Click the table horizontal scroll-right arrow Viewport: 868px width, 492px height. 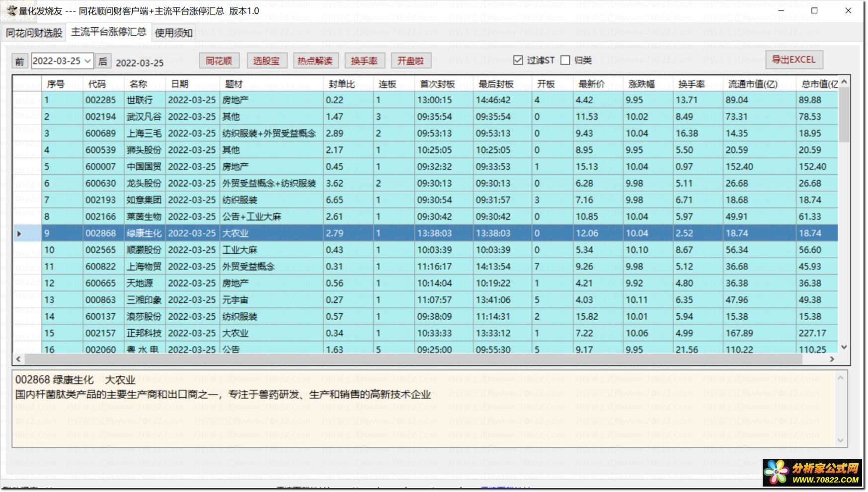832,359
